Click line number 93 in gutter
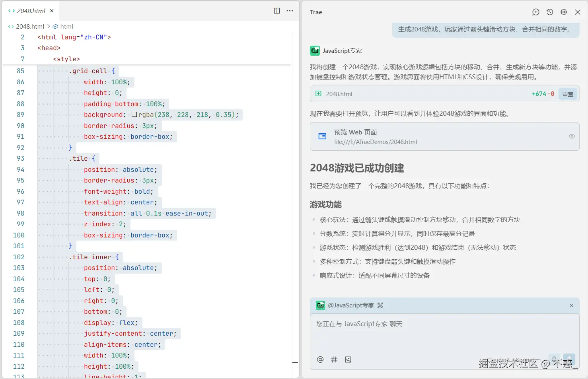Image resolution: width=588 pixels, height=379 pixels. [x=20, y=158]
